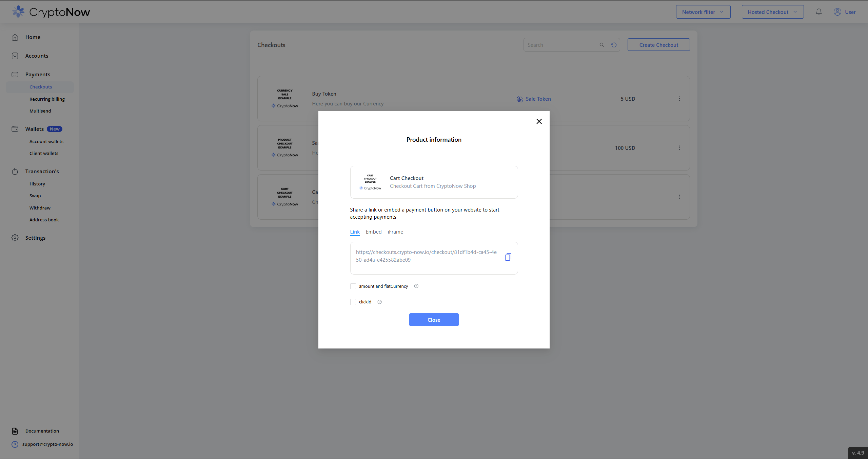The width and height of the screenshot is (868, 459).
Task: Click the Cart Checkout Example thumbnail in list
Action: point(285,197)
